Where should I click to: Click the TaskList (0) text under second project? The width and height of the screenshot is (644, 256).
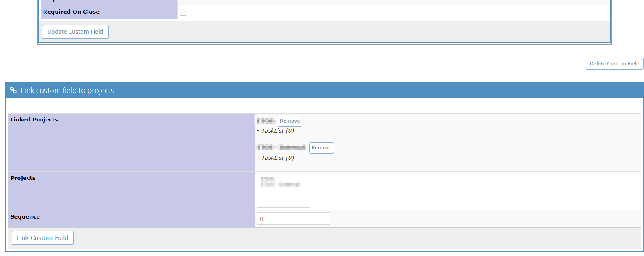pos(278,158)
